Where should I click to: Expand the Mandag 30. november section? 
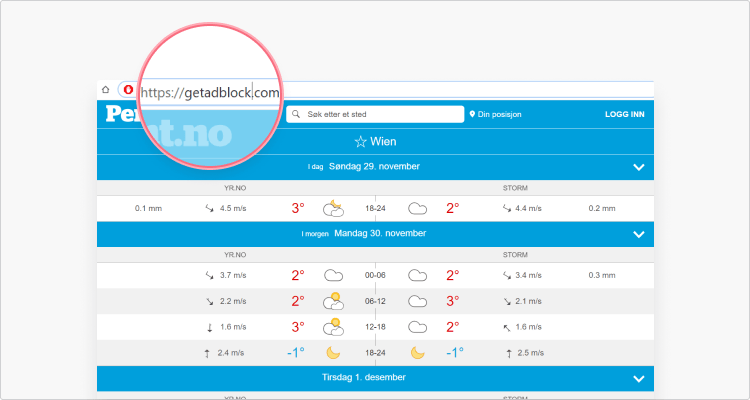639,234
